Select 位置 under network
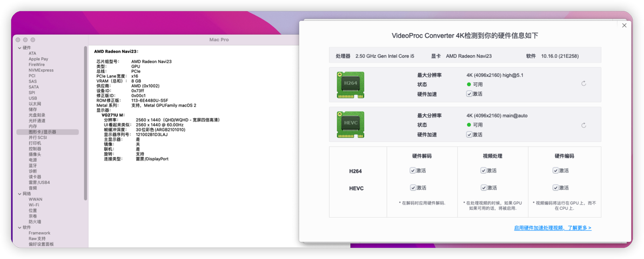Screen dimensions: 644x259 click(32, 210)
